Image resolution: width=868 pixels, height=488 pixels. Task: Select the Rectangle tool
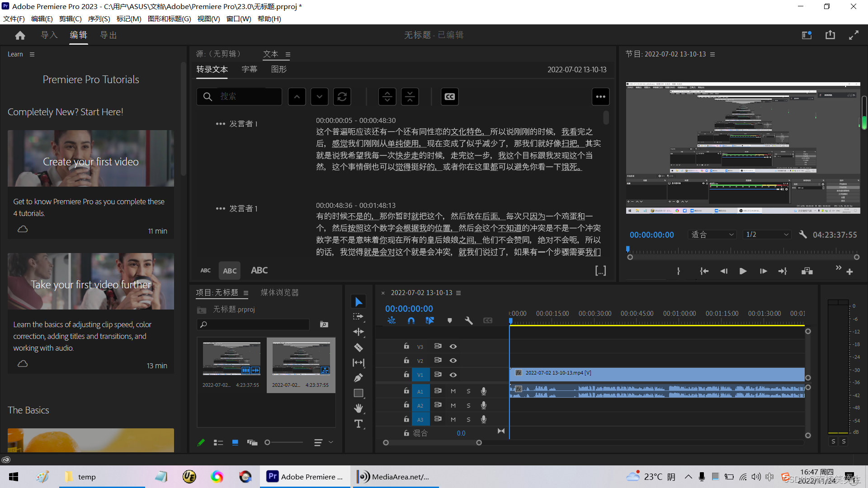coord(359,393)
